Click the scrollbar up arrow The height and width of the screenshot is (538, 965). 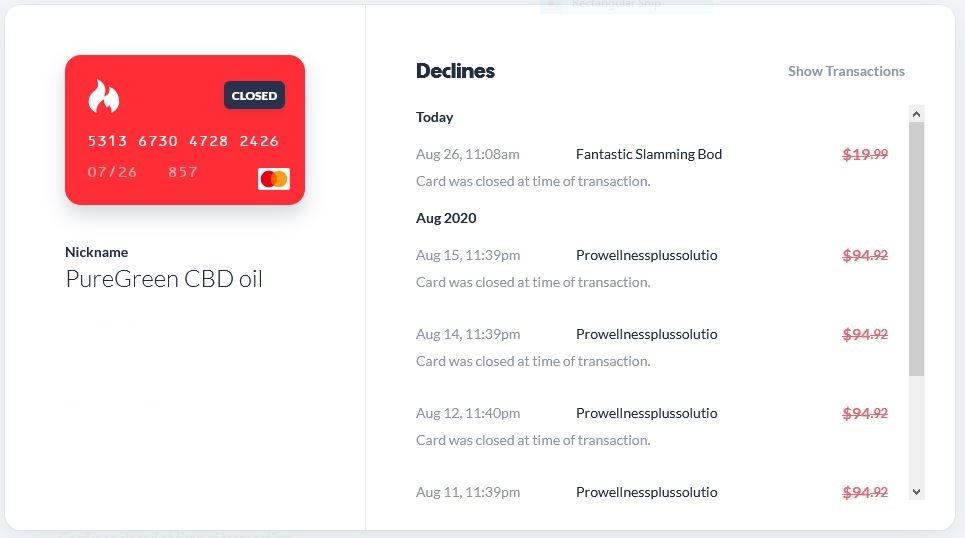click(x=916, y=114)
